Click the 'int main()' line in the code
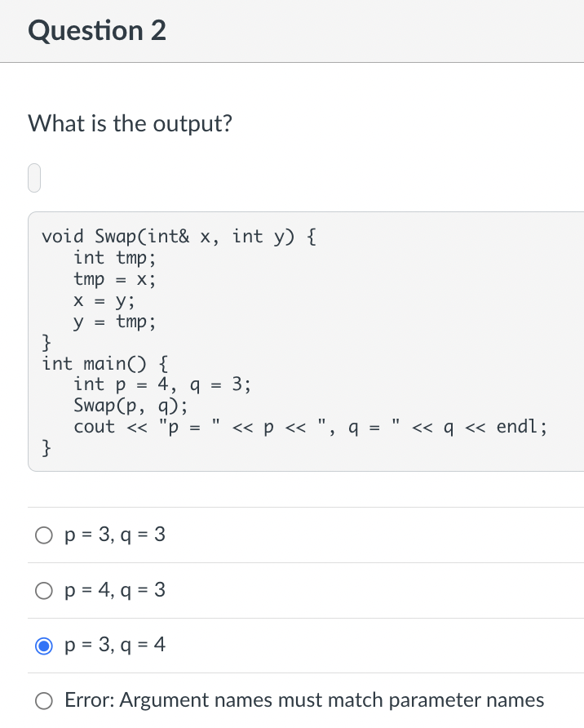The height and width of the screenshot is (728, 584). coord(100,363)
